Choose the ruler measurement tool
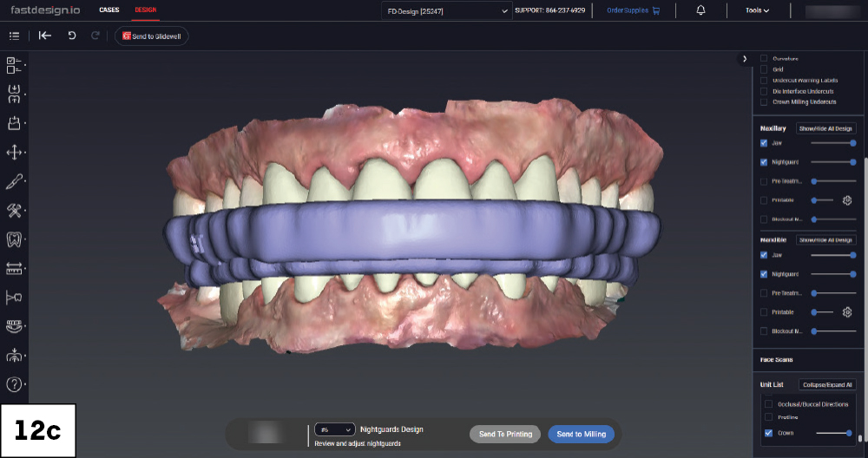 (x=14, y=268)
